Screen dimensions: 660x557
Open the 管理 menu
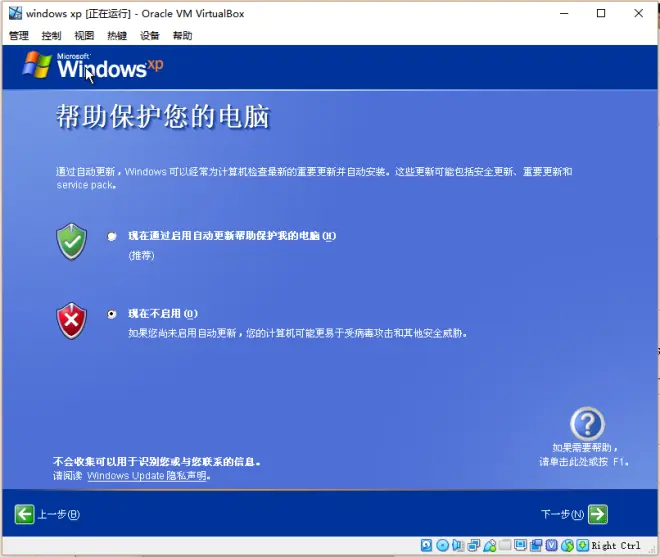(x=19, y=36)
